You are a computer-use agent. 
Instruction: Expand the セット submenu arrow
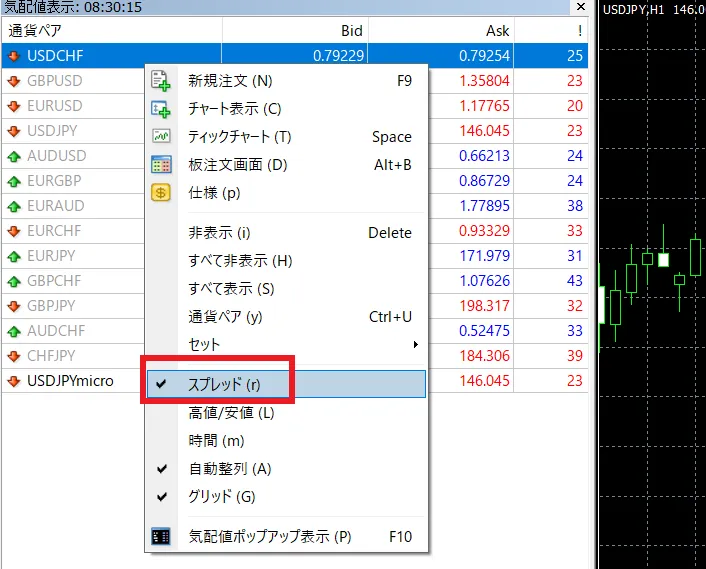pyautogui.click(x=416, y=345)
